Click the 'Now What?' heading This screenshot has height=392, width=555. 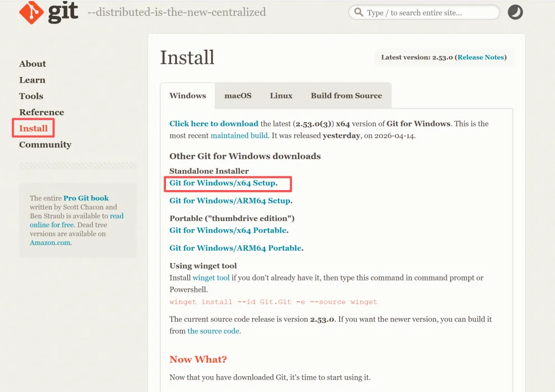[x=198, y=360]
